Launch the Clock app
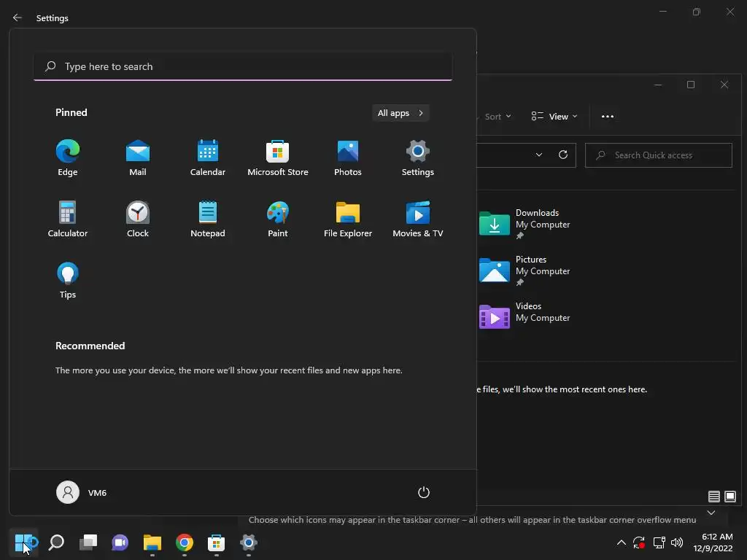The height and width of the screenshot is (560, 747). tap(138, 219)
